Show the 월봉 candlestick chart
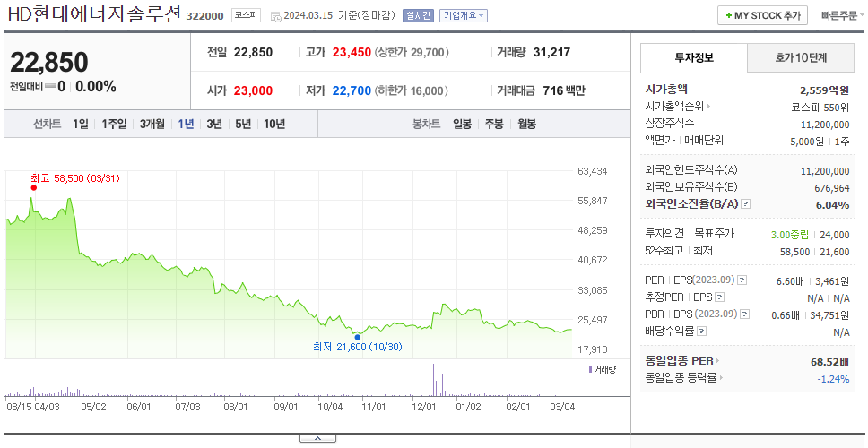 [x=527, y=124]
